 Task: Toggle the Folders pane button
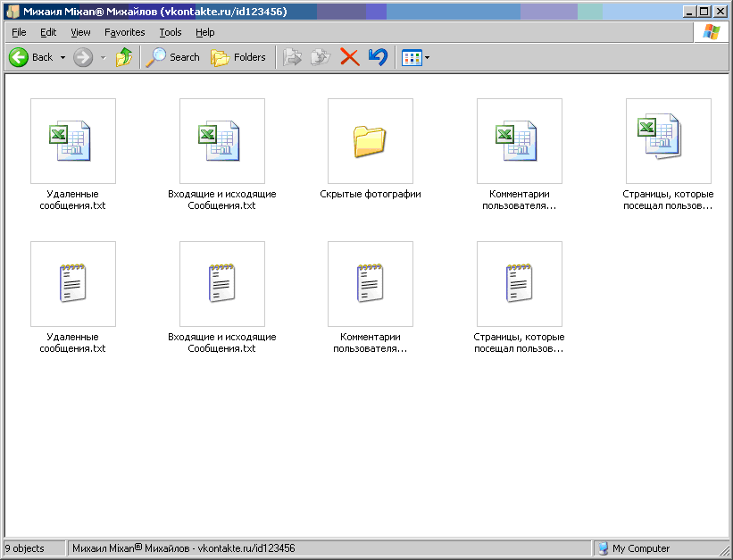pos(238,57)
